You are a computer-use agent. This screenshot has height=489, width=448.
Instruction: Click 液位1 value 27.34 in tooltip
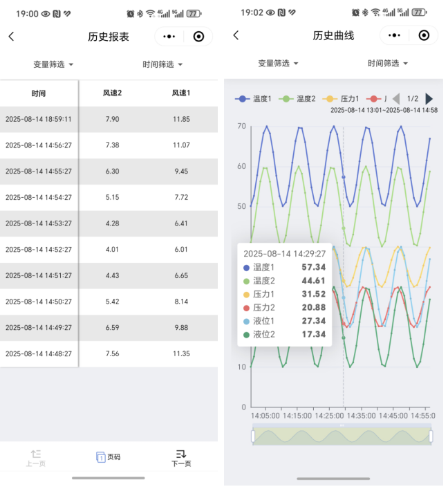[x=314, y=321]
